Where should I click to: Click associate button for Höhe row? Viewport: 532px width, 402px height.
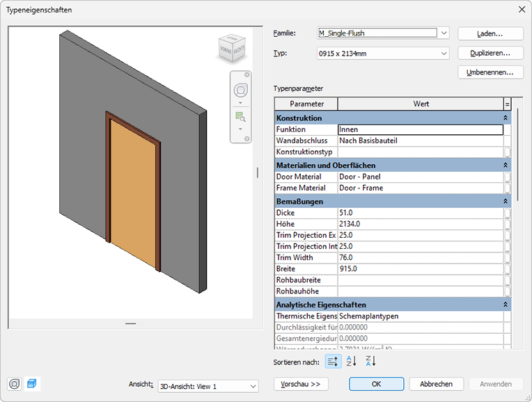(507, 224)
